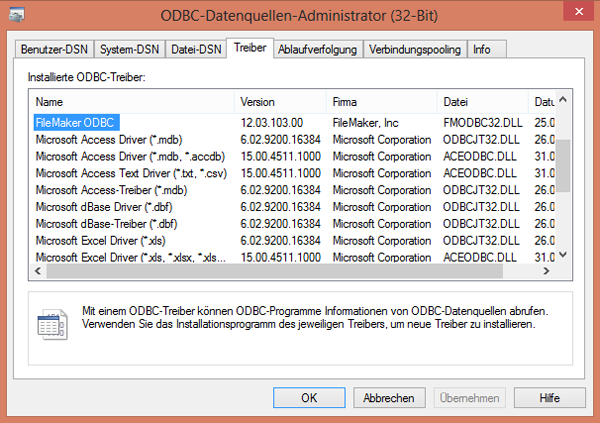
Task: Click the ODBC driver info icon
Action: [x=50, y=325]
